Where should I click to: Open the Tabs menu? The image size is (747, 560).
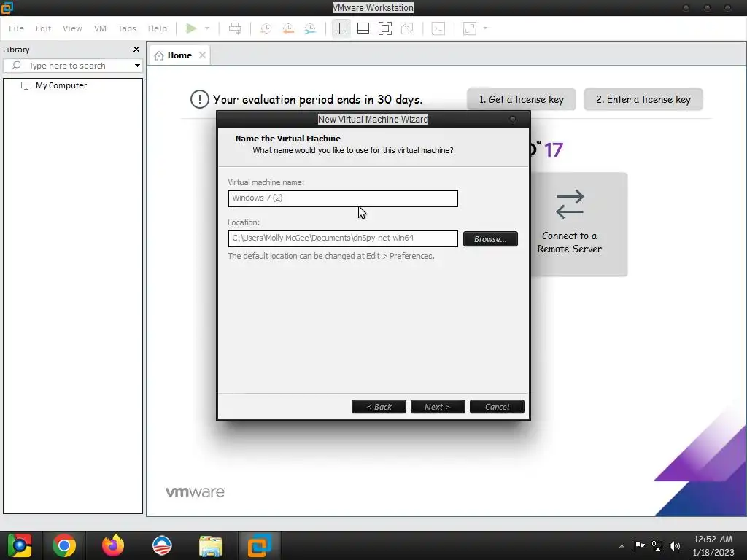tap(127, 28)
